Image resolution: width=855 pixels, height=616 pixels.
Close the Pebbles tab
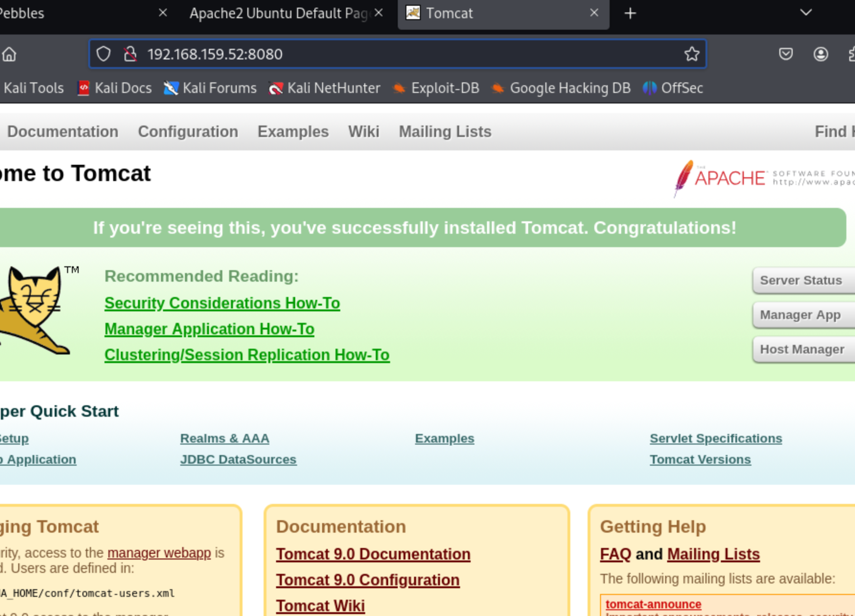(x=163, y=13)
